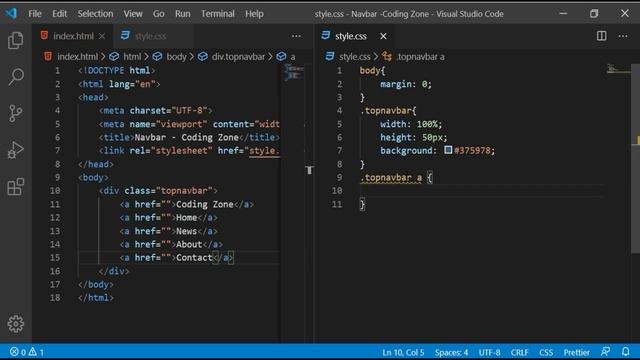Click line number 18 in index.html
The height and width of the screenshot is (360, 640).
(x=55, y=298)
